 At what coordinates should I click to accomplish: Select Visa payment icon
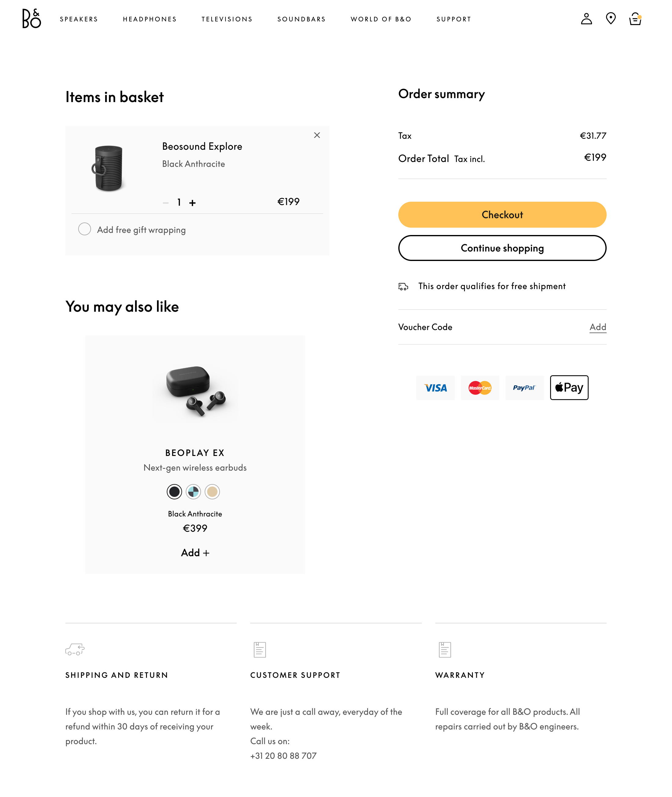coord(435,387)
